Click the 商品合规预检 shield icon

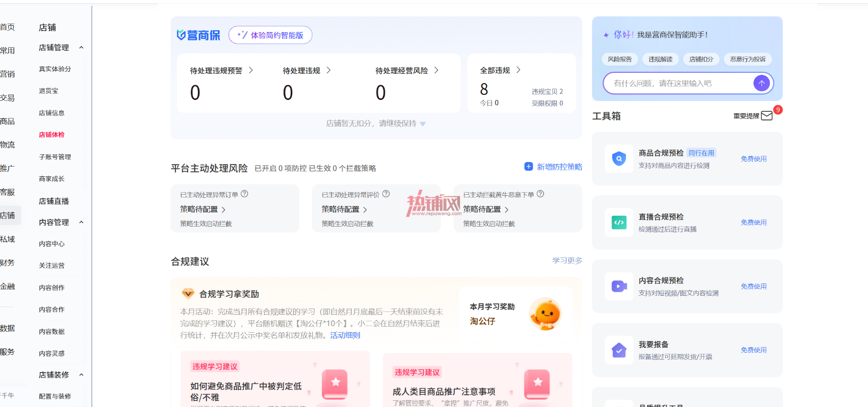(x=619, y=159)
